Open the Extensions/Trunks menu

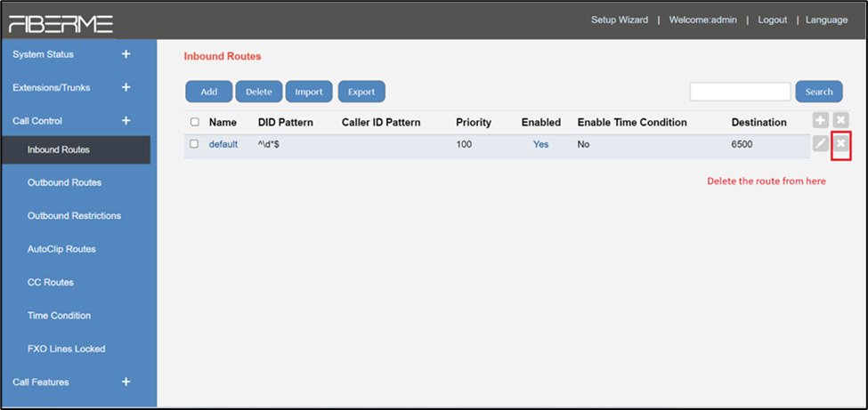click(52, 87)
